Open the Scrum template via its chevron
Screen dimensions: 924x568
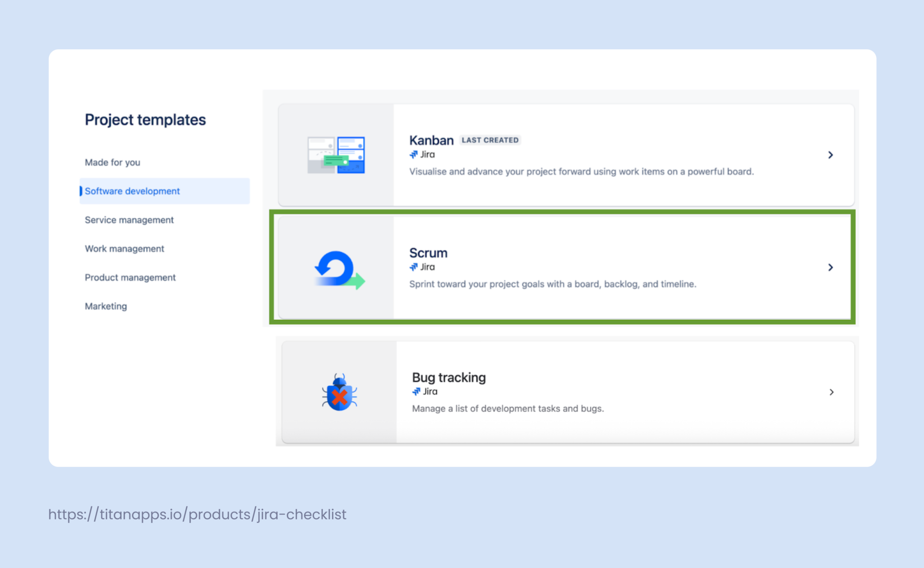[x=831, y=267]
